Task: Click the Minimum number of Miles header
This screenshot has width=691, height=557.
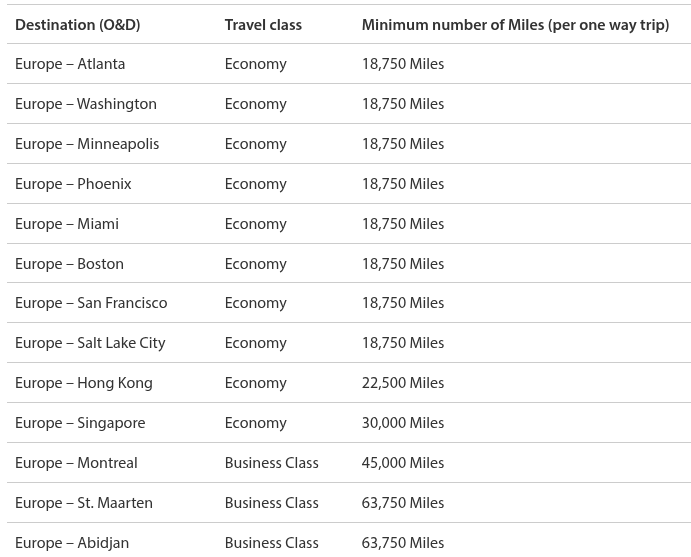Action: [515, 24]
